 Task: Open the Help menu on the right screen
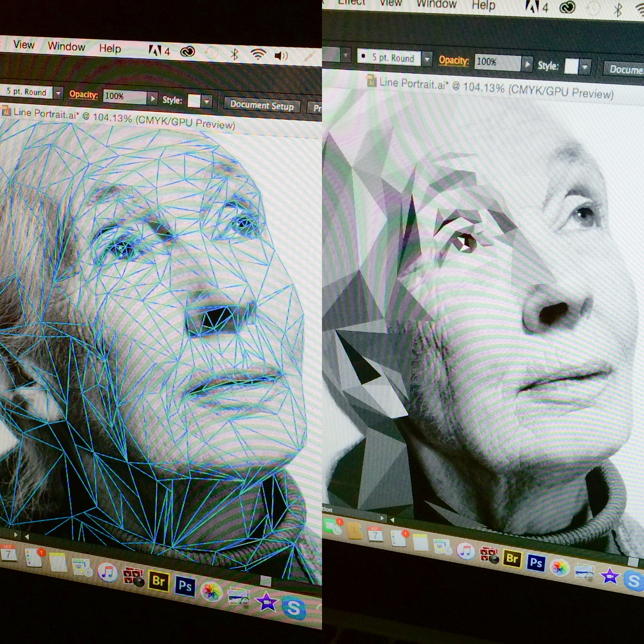tap(483, 5)
